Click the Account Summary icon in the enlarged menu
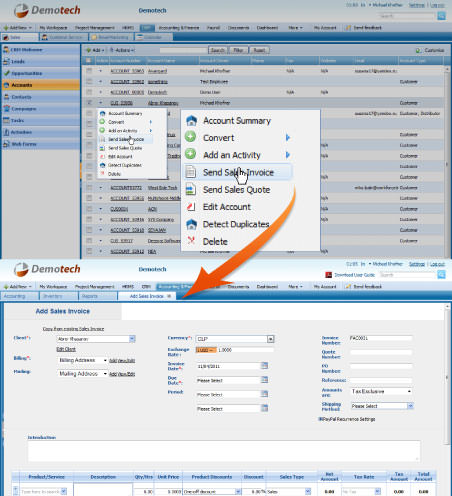 [191, 121]
